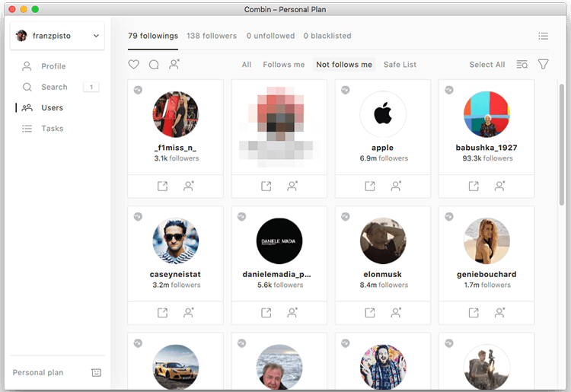
Task: Click the heart likes filter icon
Action: pos(134,65)
